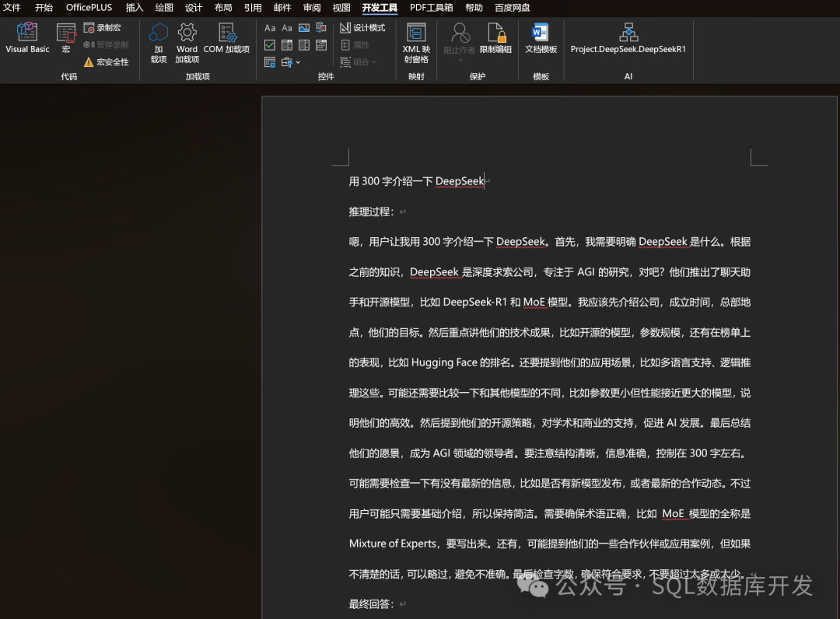Expand legacy tools dropdown arrow

pyautogui.click(x=299, y=63)
